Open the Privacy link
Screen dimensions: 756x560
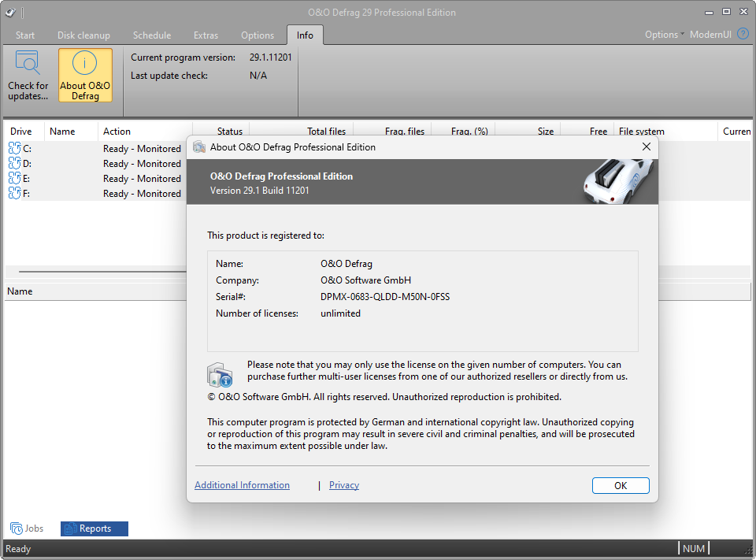[344, 484]
